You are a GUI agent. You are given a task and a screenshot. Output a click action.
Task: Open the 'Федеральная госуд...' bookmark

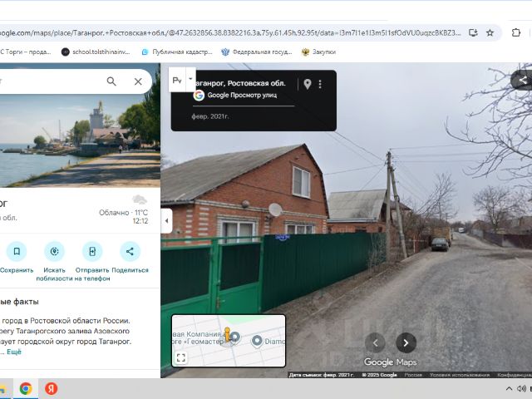pyautogui.click(x=257, y=52)
